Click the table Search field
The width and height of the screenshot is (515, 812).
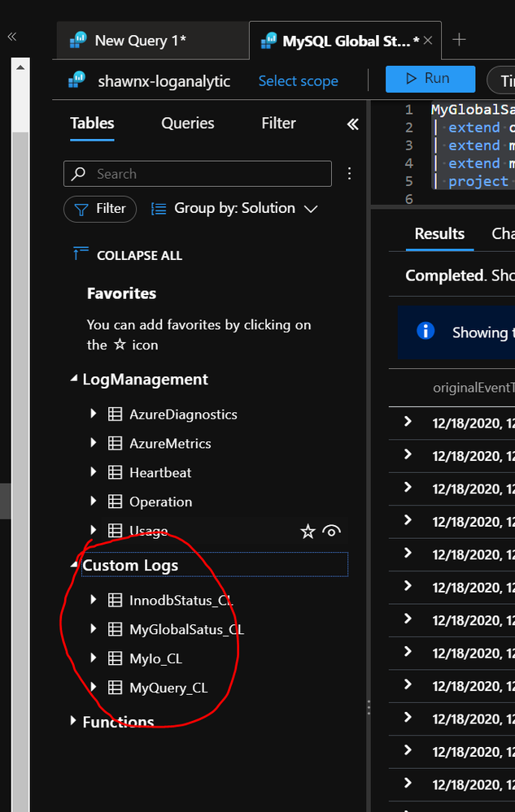[x=198, y=173]
